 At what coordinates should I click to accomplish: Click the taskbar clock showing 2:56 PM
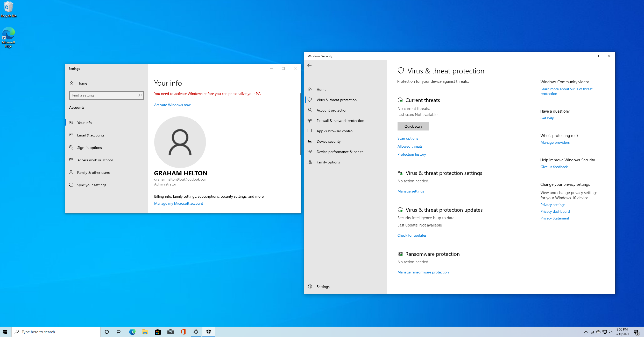click(x=622, y=332)
